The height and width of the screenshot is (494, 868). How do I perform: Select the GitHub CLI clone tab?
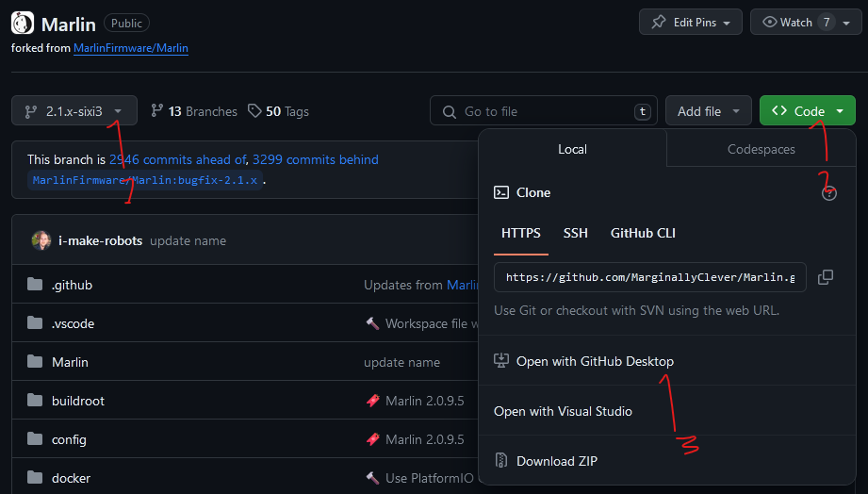click(643, 233)
